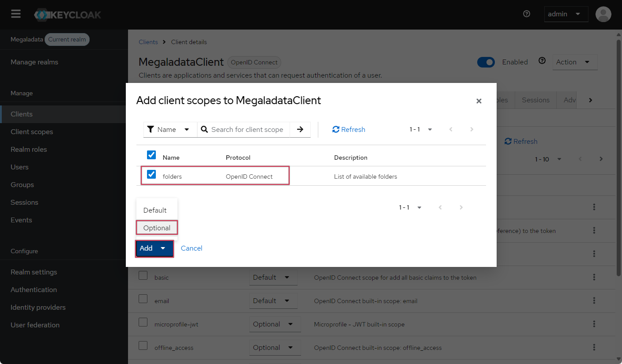This screenshot has height=364, width=622.
Task: Click Refresh in the dialog toolbar
Action: pyautogui.click(x=349, y=129)
